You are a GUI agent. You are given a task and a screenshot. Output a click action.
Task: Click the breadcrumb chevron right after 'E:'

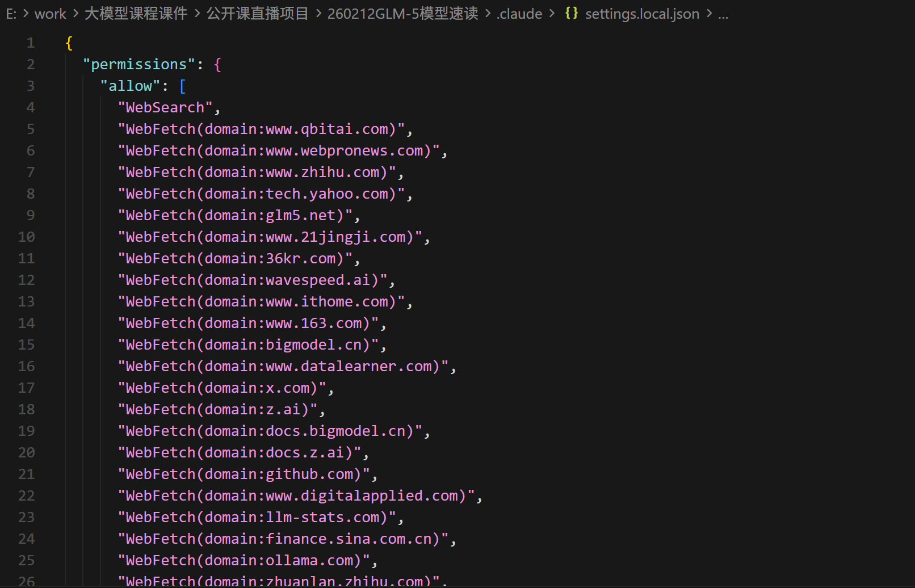pyautogui.click(x=26, y=14)
